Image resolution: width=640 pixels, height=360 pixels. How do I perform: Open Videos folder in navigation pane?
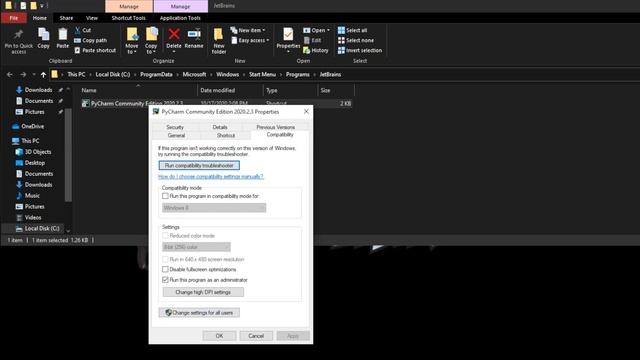click(29, 218)
